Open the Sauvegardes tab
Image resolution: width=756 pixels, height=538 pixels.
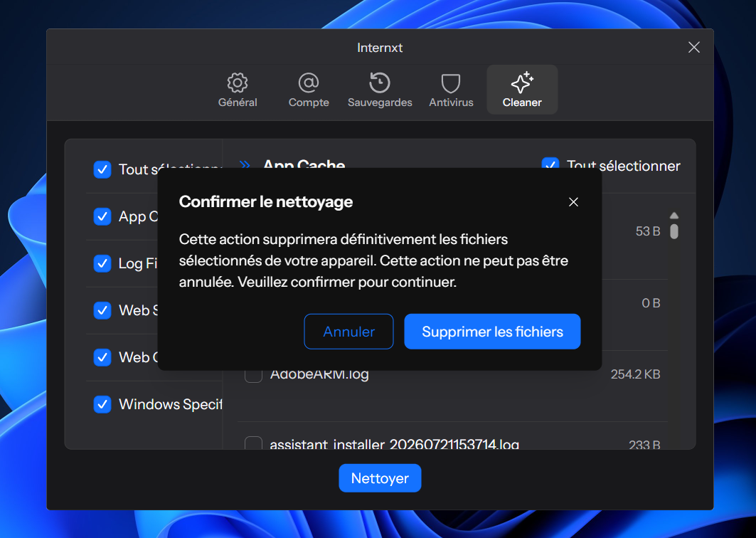380,90
